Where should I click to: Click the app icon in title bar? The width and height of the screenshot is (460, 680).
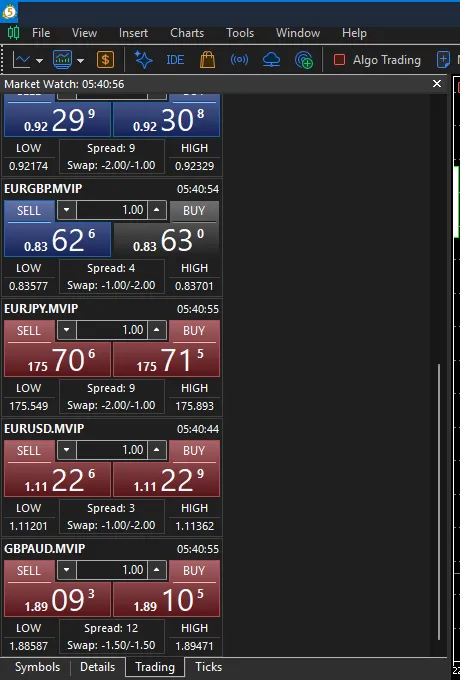[x=9, y=12]
